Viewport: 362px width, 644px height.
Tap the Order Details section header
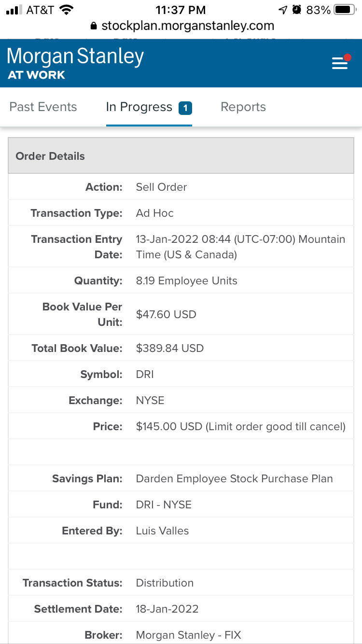pos(181,156)
